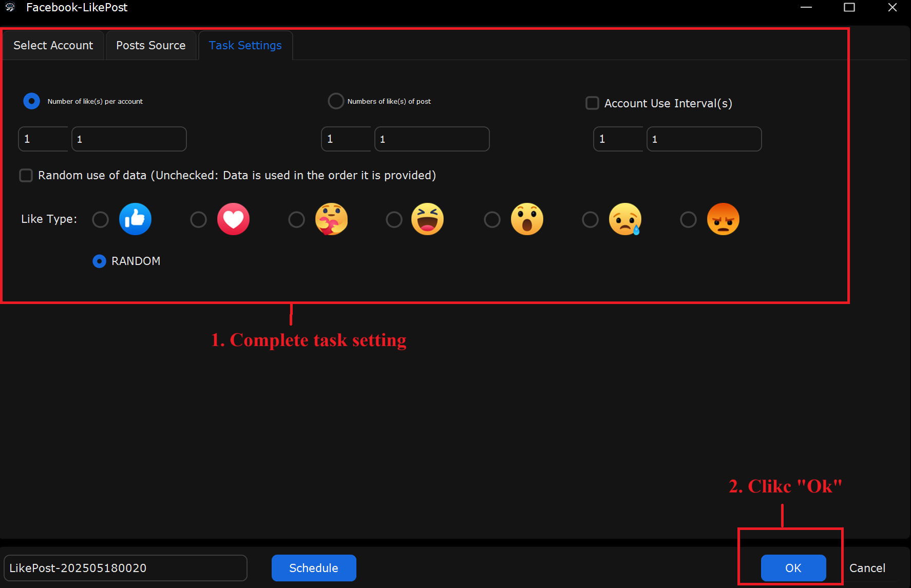The width and height of the screenshot is (911, 588).
Task: Click the Care hugging-heart reaction icon
Action: pyautogui.click(x=331, y=219)
